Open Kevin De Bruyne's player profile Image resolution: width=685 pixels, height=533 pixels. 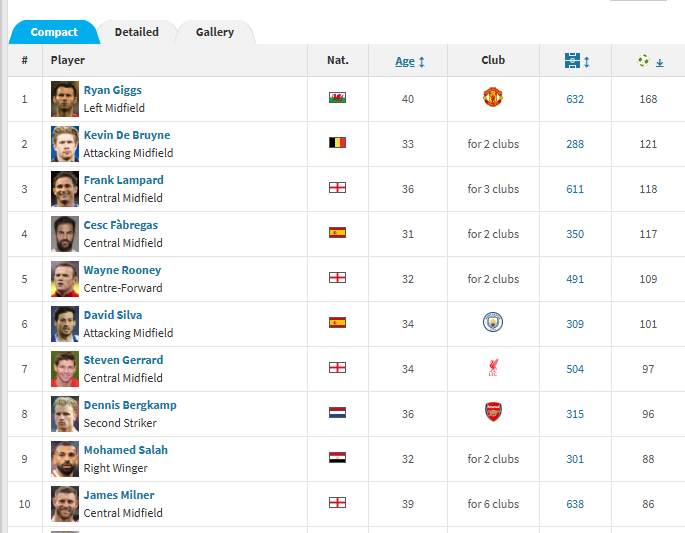pos(127,135)
